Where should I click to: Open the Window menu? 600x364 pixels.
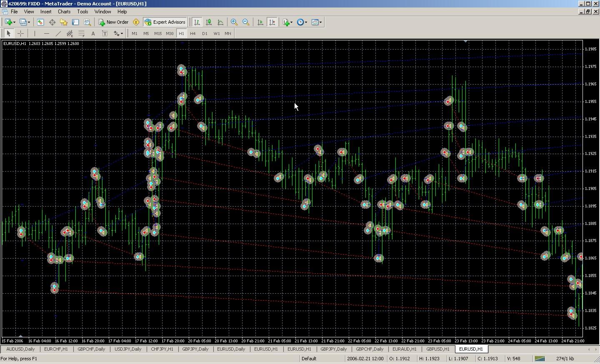102,12
